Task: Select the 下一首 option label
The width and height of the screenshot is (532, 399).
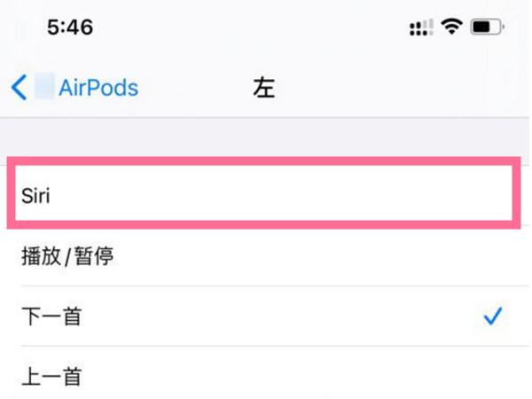Action: [51, 317]
